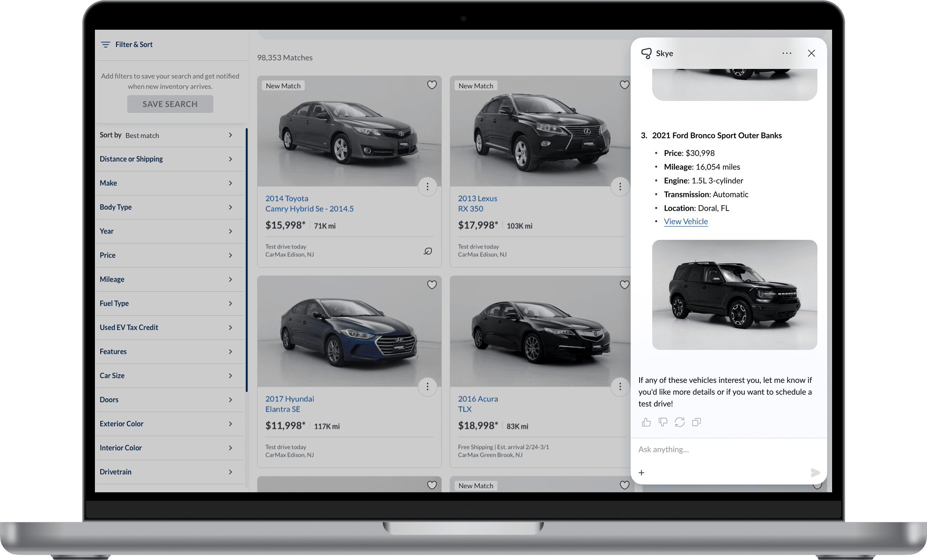Copy Skye's response
Screen dimensions: 927x560
[x=696, y=422]
